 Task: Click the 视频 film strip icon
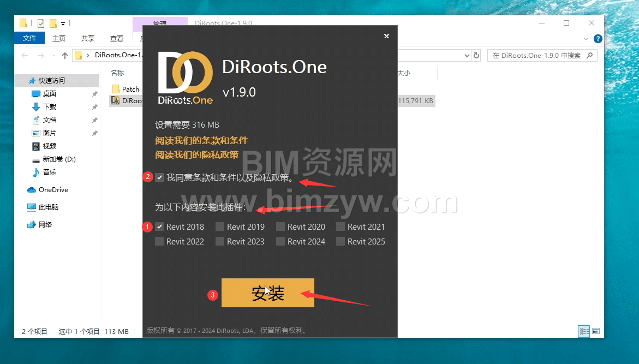tap(36, 146)
